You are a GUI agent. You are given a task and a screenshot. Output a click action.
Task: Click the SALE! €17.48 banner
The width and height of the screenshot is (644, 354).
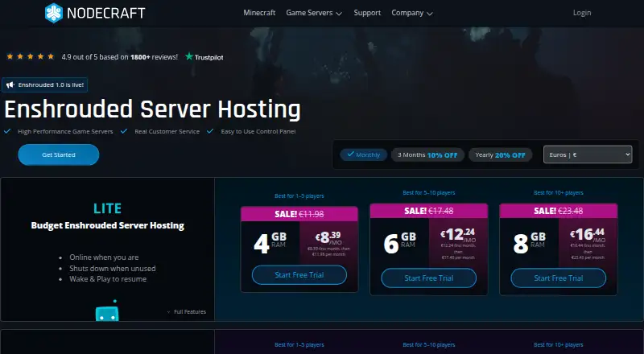click(x=429, y=211)
